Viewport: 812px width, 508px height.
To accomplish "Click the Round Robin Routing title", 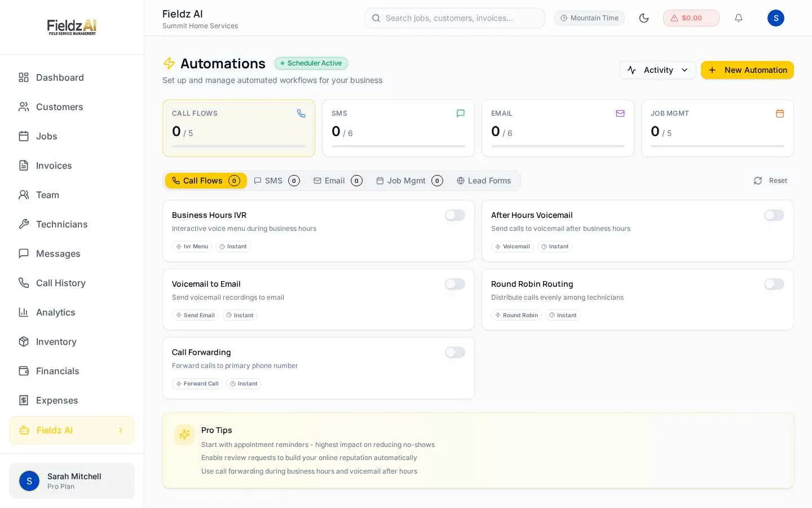I will 532,284.
